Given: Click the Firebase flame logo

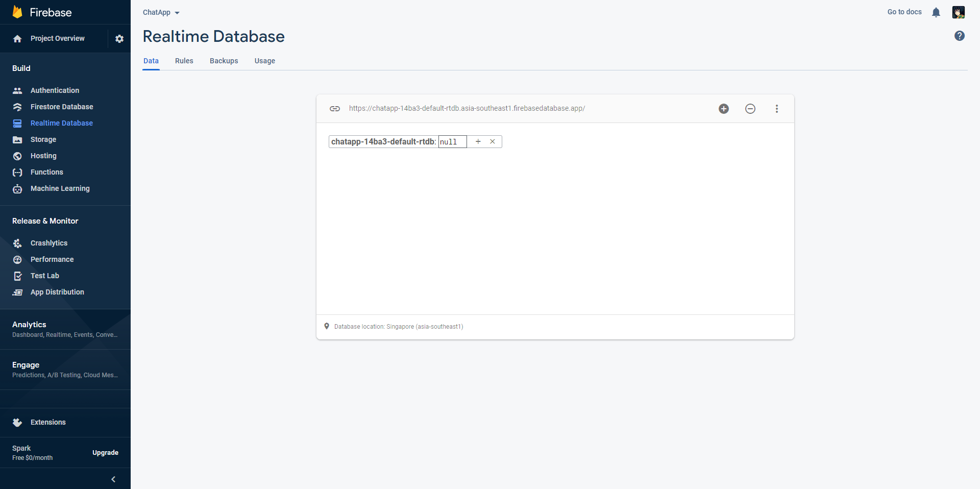Looking at the screenshot, I should tap(17, 12).
